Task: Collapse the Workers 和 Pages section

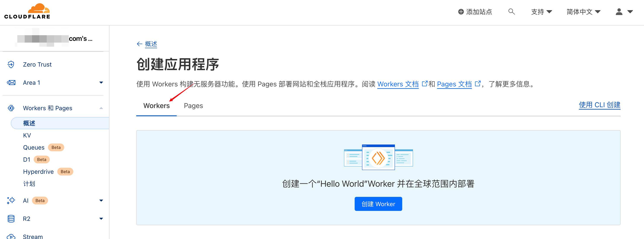Action: (x=101, y=108)
